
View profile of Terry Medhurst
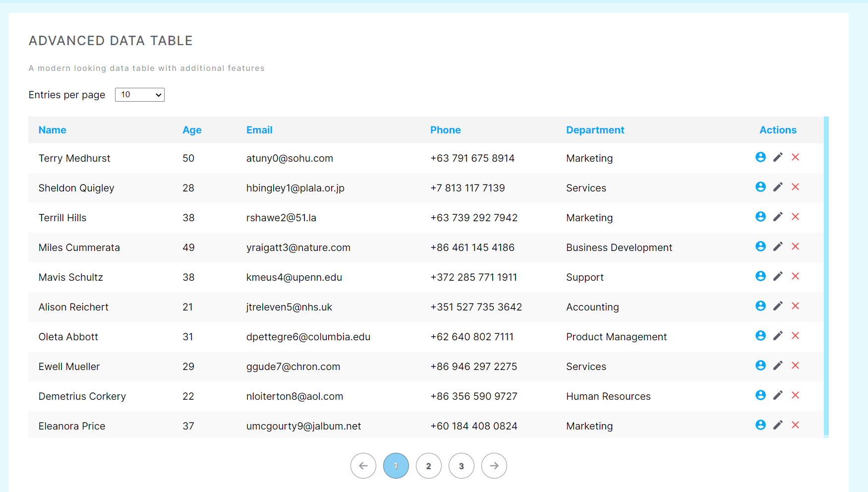coord(760,157)
